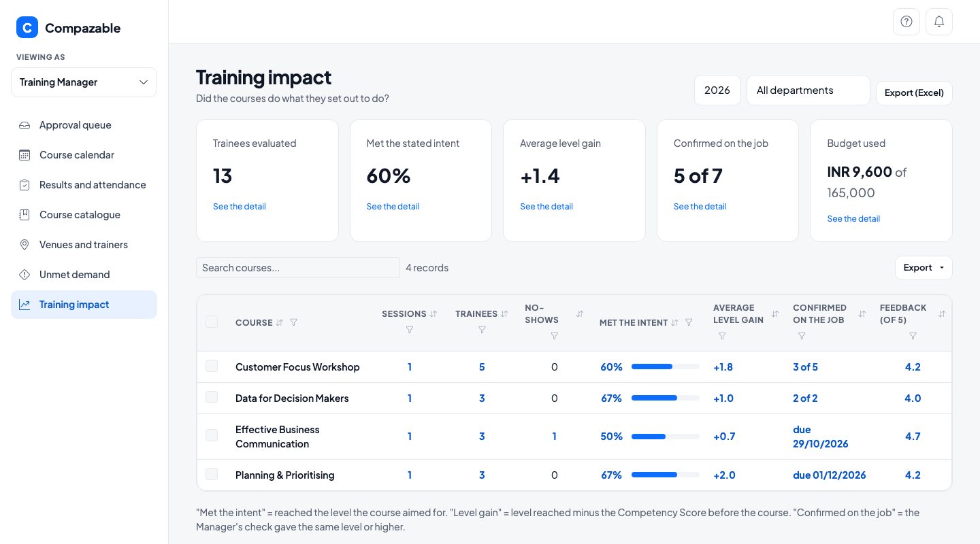Viewport: 980px width, 544px height.
Task: Click +2.0 level gain for Planning & Prioritising
Action: click(724, 475)
